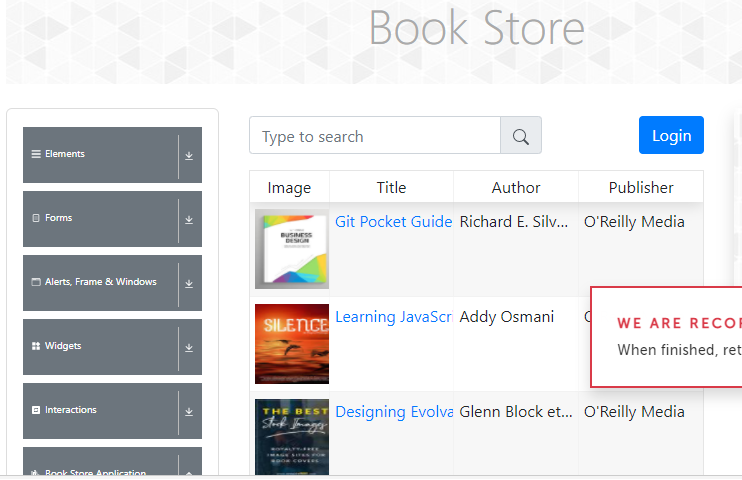Screen dimensions: 742x480
Task: Expand Alerts, Frame & Windows arrow
Action: [189, 284]
